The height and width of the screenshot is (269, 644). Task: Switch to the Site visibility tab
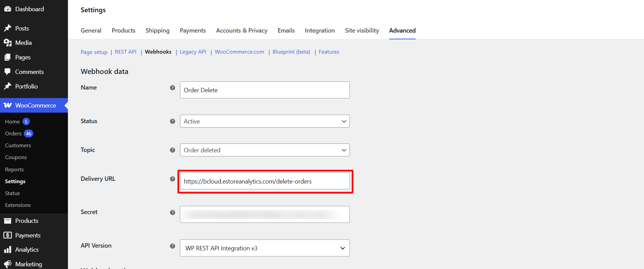coord(362,31)
